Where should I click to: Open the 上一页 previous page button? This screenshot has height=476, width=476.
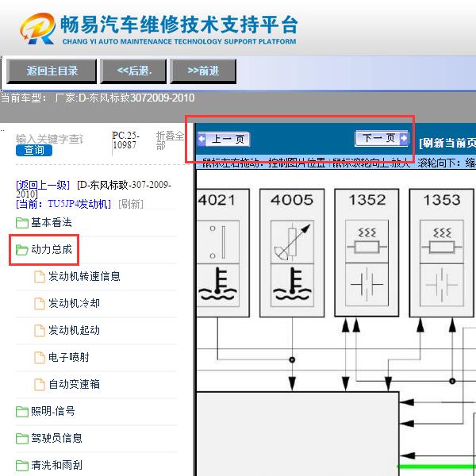(224, 140)
